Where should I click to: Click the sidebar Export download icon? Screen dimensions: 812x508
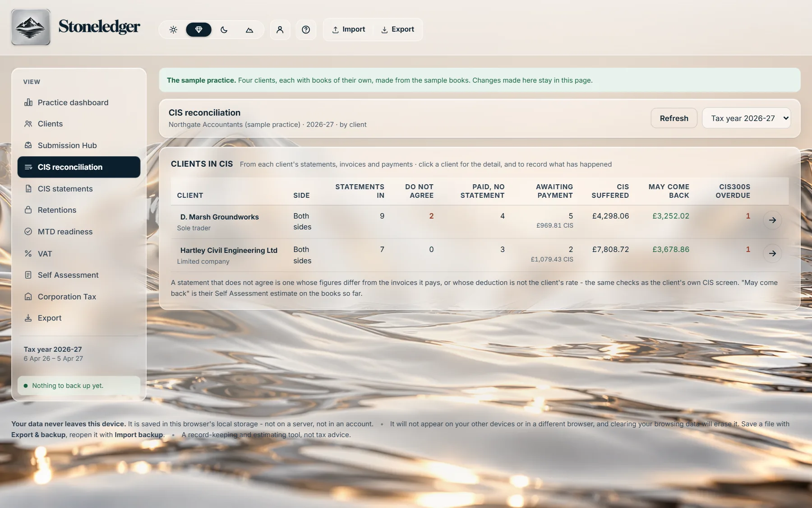[x=28, y=318]
